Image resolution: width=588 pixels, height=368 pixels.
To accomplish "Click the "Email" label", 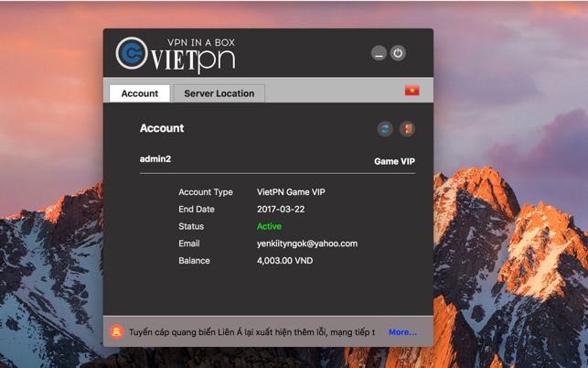I will (189, 244).
